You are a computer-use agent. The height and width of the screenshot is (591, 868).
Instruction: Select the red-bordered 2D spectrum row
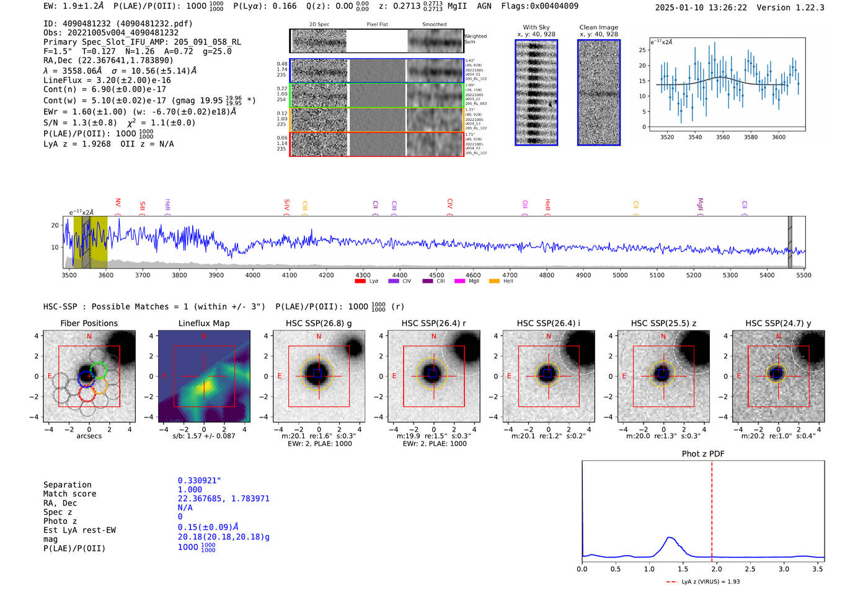[x=377, y=144]
